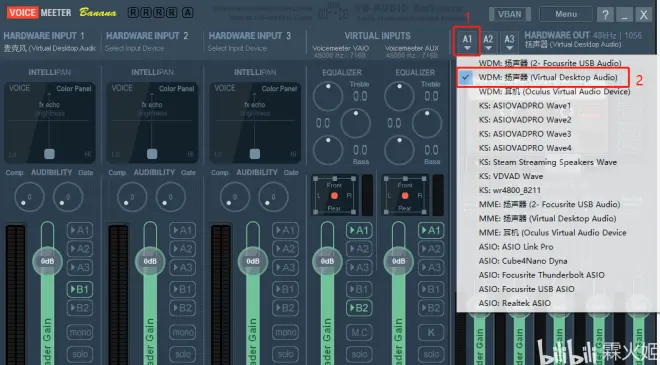This screenshot has height=365, width=660.
Task: Select ASIO: ASIO Link Pro
Action: pyautogui.click(x=516, y=247)
